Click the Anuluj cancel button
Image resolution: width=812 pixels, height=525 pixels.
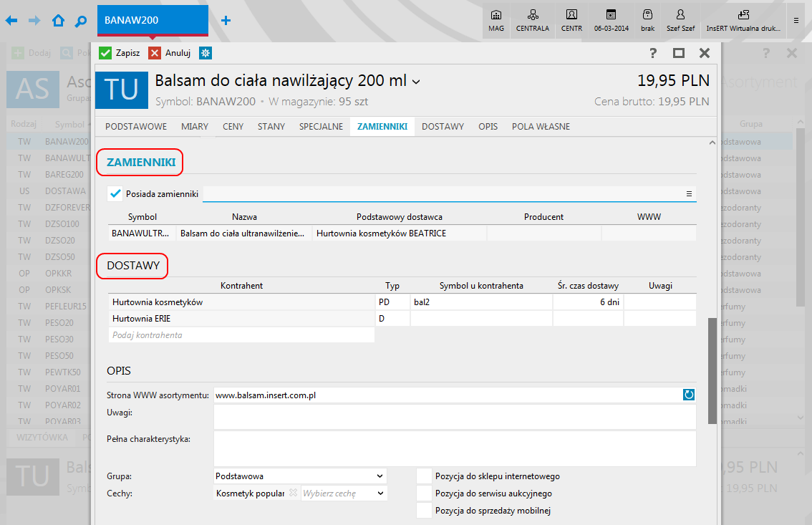point(170,53)
